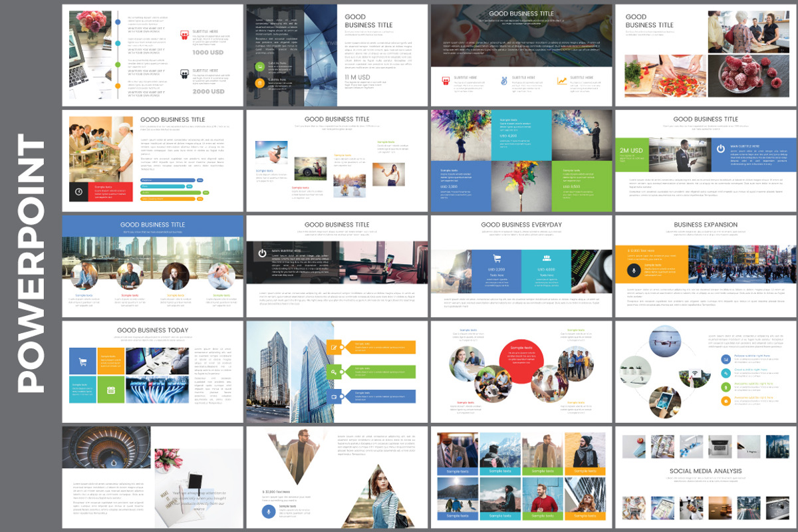
Task: Click the green round icon in the circle diagram list
Action: pyautogui.click(x=725, y=386)
